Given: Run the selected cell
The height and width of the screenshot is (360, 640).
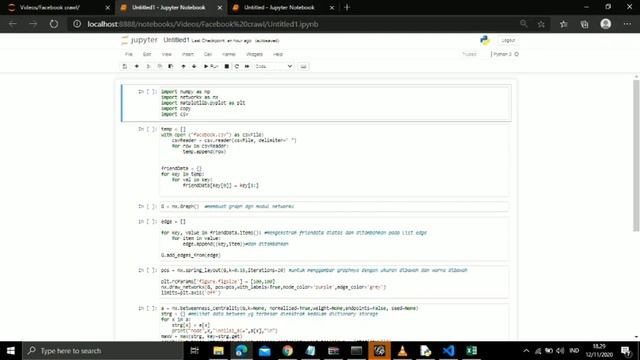Looking at the screenshot, I should point(211,66).
